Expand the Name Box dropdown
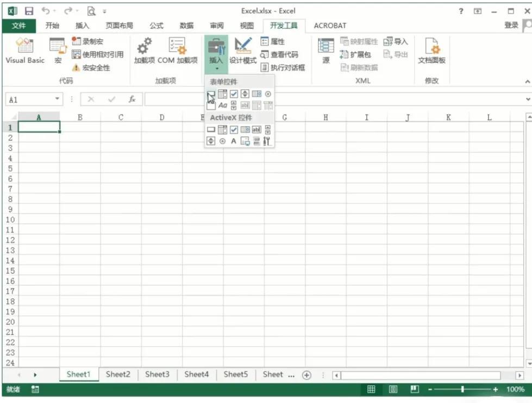Viewport: 532px width, 403px height. coord(58,99)
